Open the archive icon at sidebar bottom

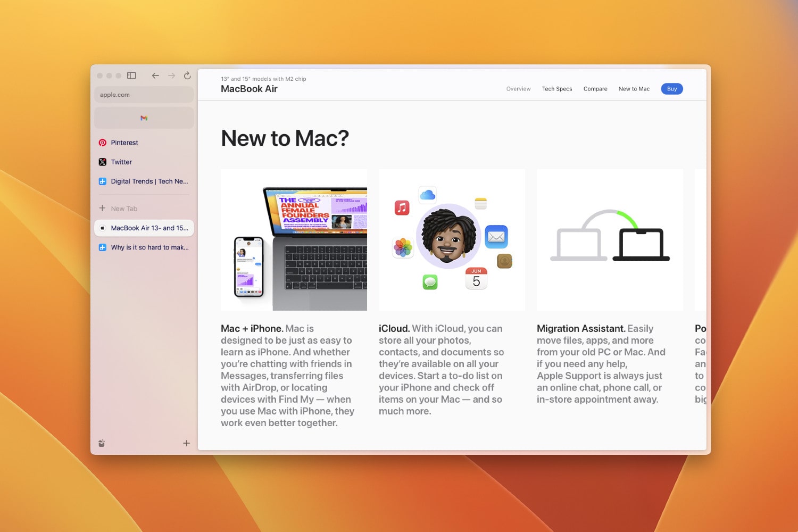pyautogui.click(x=102, y=443)
